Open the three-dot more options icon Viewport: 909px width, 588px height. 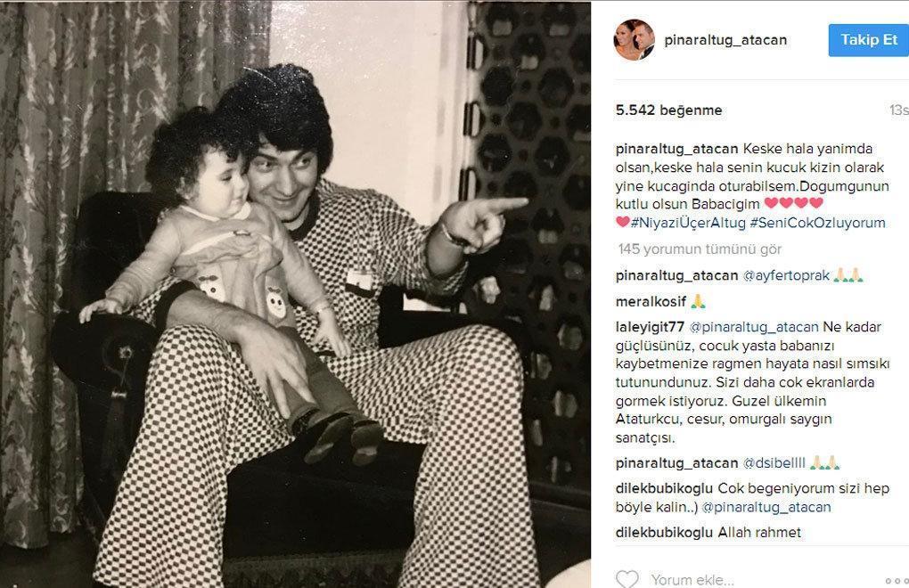[x=897, y=581]
